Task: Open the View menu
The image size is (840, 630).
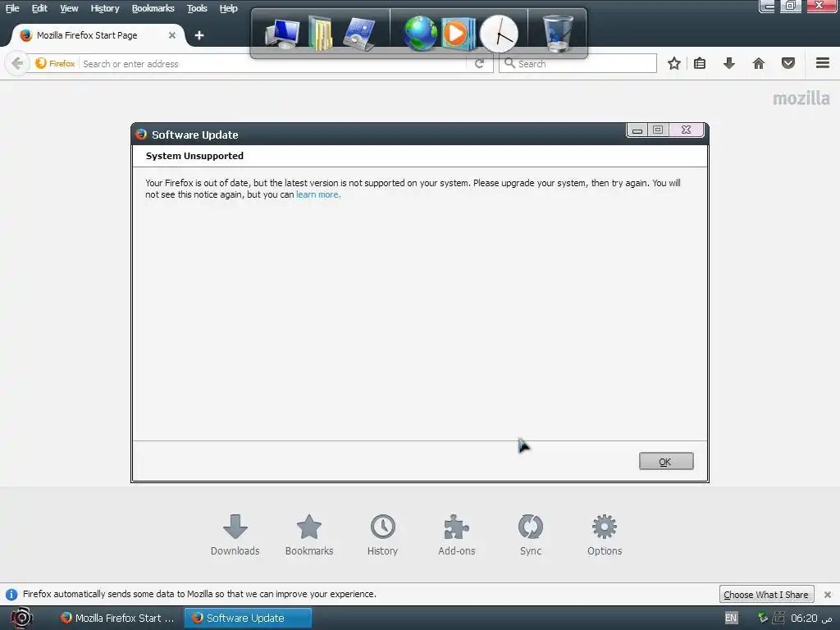Action: coord(69,8)
